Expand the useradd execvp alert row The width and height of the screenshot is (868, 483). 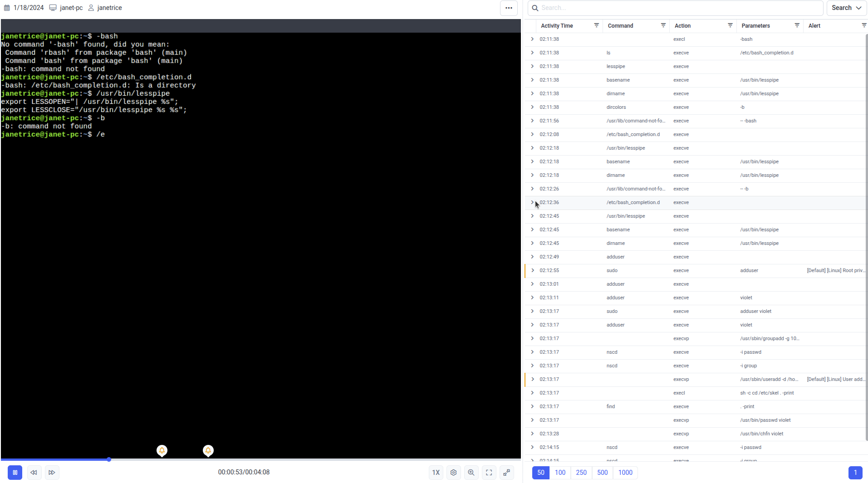(532, 379)
